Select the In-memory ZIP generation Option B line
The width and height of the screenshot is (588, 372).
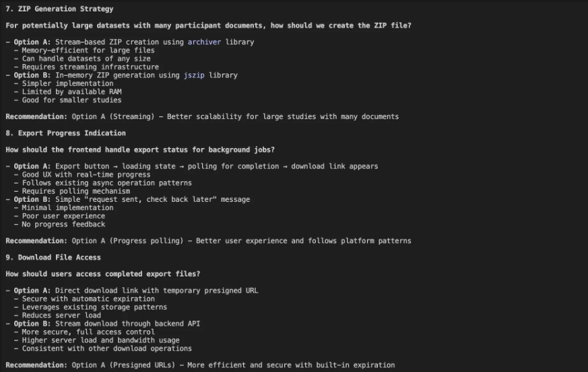125,75
